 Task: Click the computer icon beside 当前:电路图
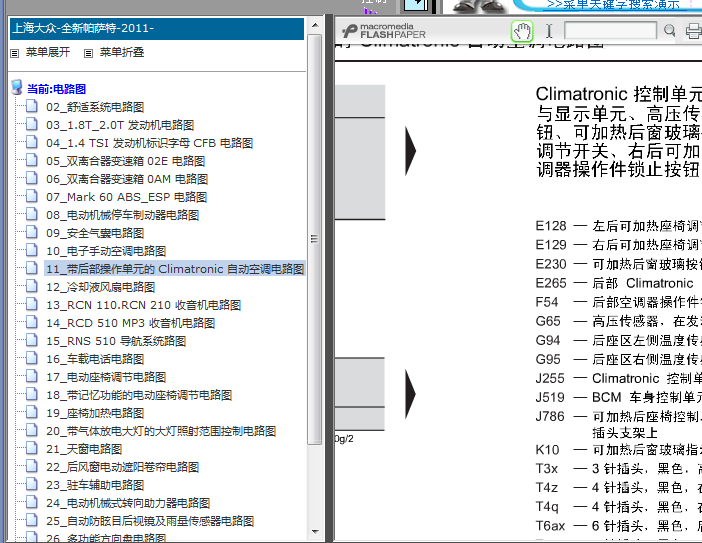[17, 87]
